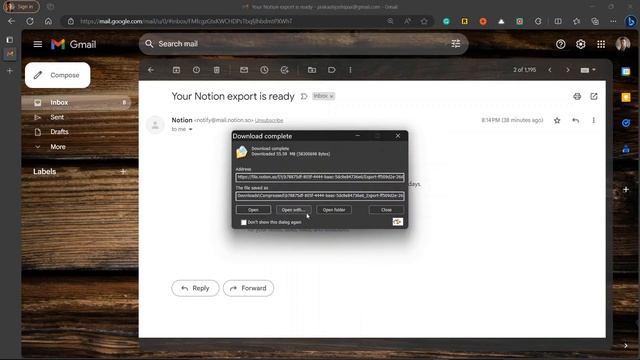Open Bing Copilot sidebar icon
The width and height of the screenshot is (640, 360).
(630, 21)
